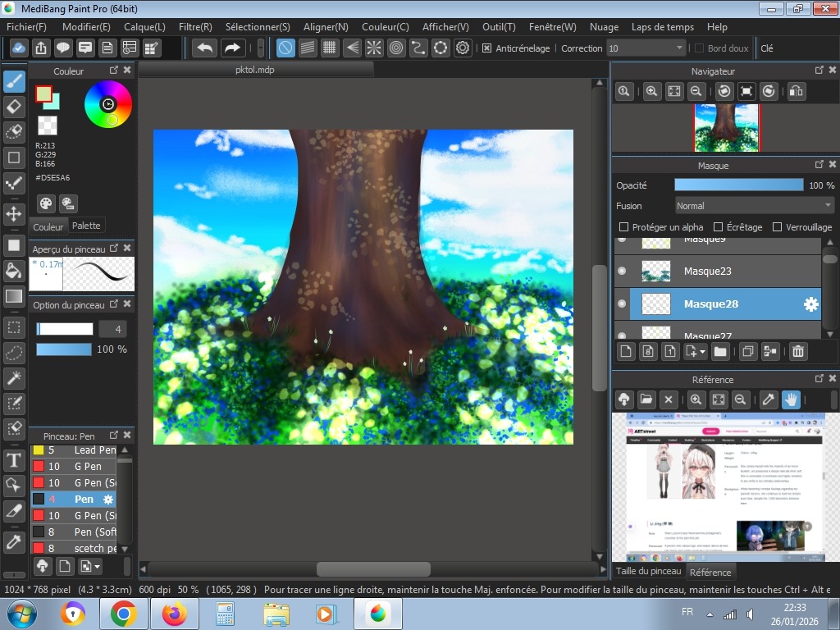Open the Correction value dropdown
Screen dimensions: 840x630
(679, 48)
